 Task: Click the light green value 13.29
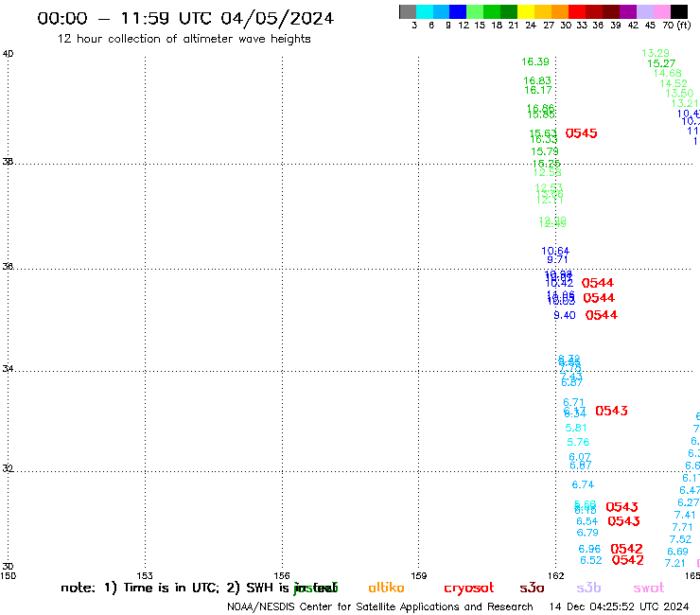click(x=656, y=53)
